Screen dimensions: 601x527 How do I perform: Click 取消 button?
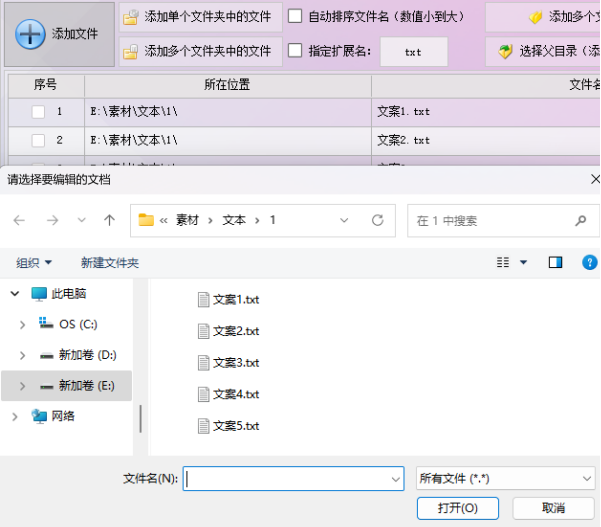(x=553, y=509)
